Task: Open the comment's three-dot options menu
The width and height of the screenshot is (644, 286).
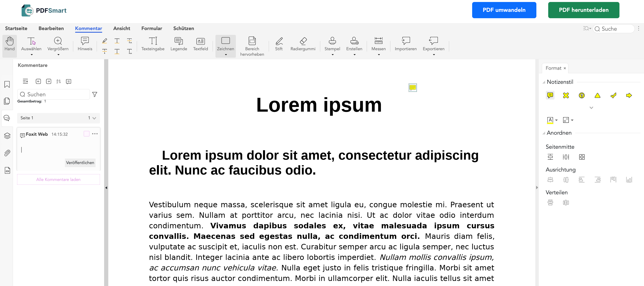Action: click(95, 134)
